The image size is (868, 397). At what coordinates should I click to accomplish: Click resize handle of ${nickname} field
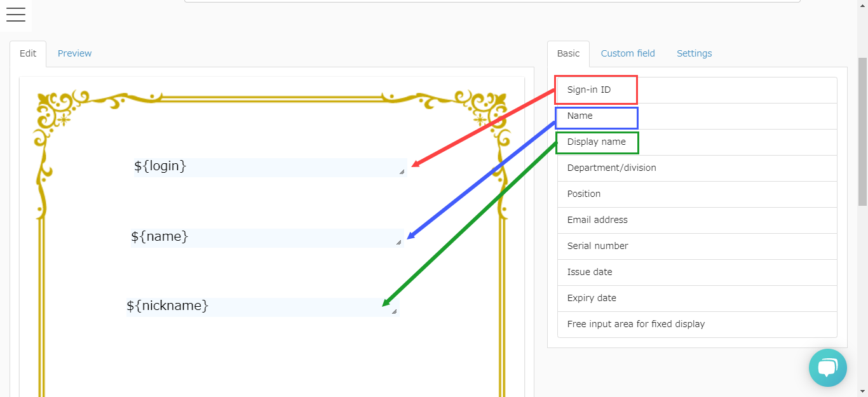tap(394, 311)
